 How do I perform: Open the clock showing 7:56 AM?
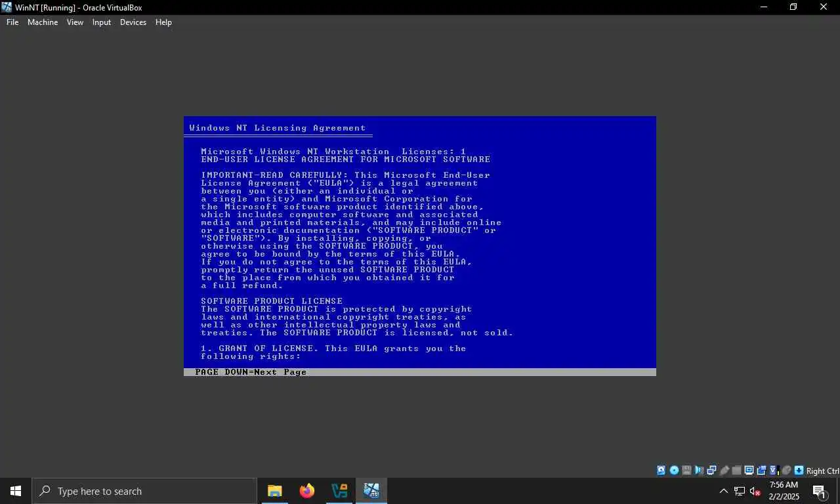pyautogui.click(x=784, y=491)
